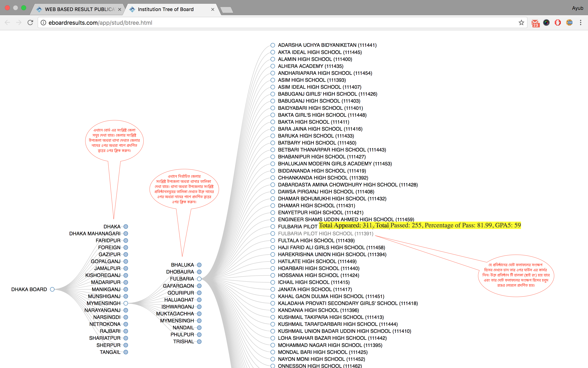Image resolution: width=588 pixels, height=368 pixels.
Task: Select the NANDAIL upazila label
Action: click(183, 328)
